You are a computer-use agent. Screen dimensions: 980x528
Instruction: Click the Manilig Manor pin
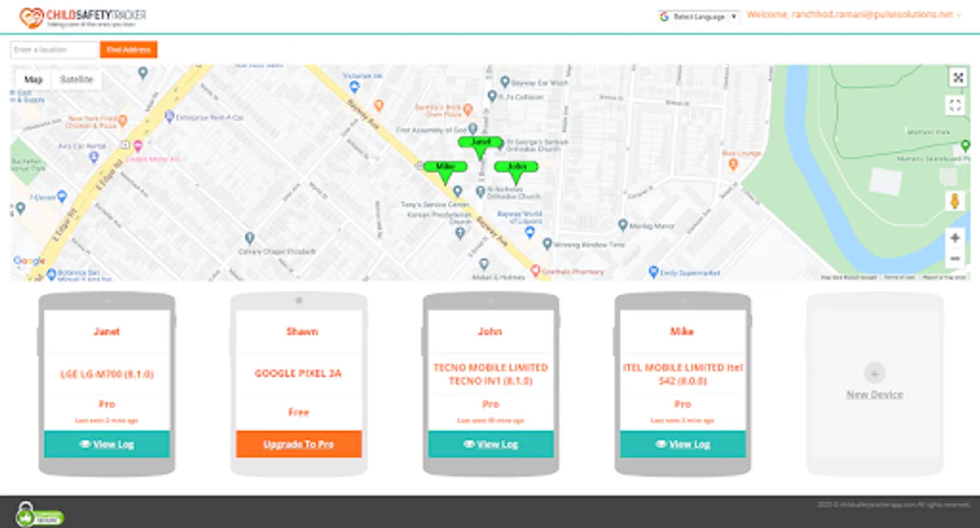(x=623, y=225)
